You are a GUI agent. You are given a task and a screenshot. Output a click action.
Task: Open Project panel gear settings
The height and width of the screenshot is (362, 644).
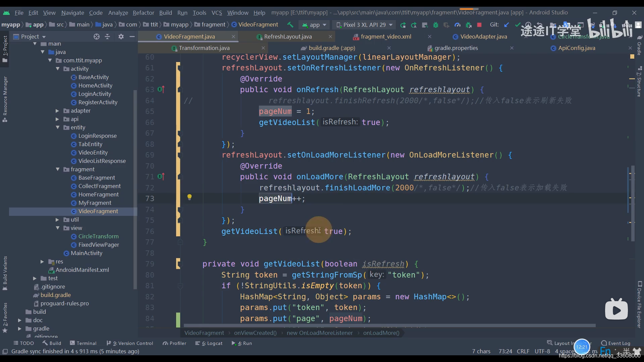point(121,37)
